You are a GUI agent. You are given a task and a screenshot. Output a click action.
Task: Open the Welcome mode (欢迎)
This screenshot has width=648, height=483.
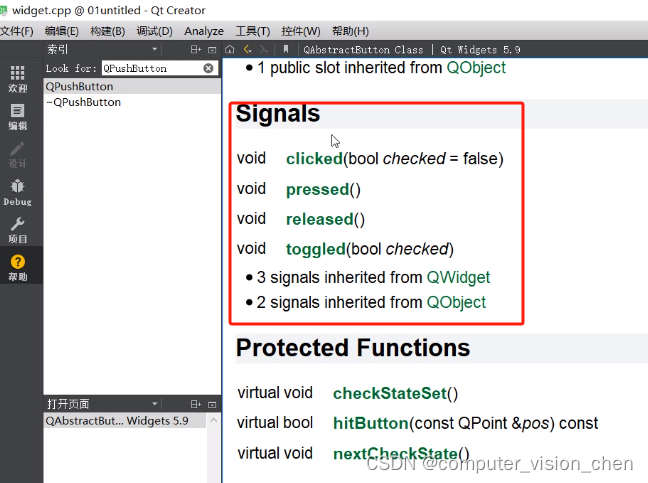tap(17, 79)
